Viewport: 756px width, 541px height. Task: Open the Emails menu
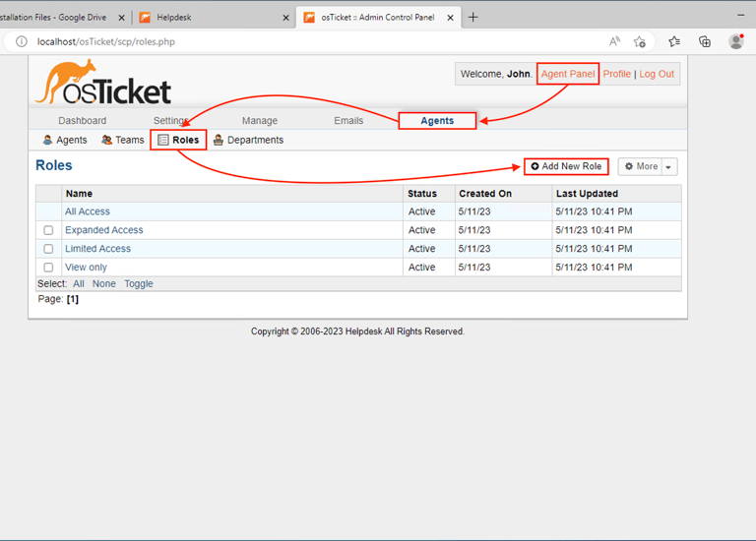(x=348, y=120)
